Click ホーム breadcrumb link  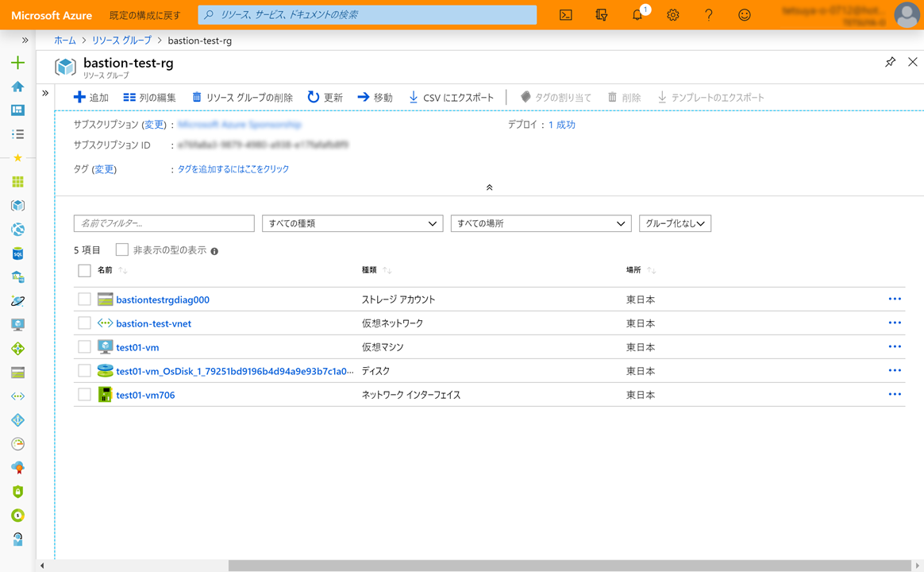tap(65, 40)
